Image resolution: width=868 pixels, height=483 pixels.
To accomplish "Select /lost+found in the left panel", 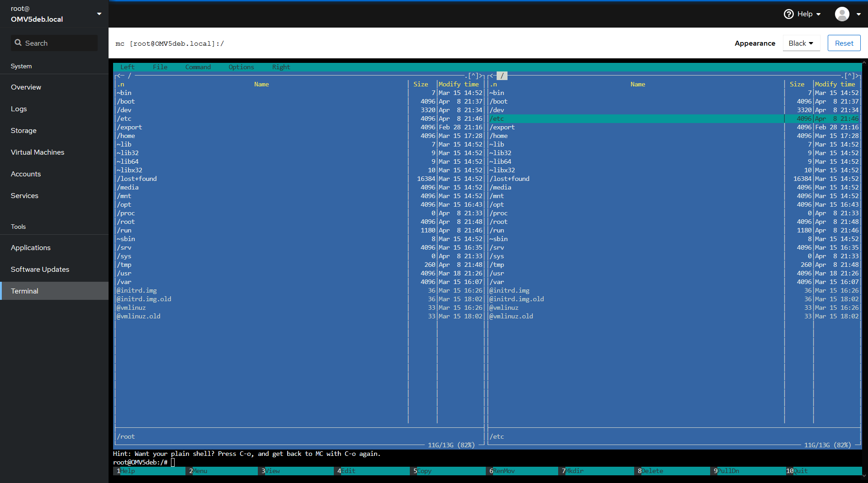I will (299, 179).
